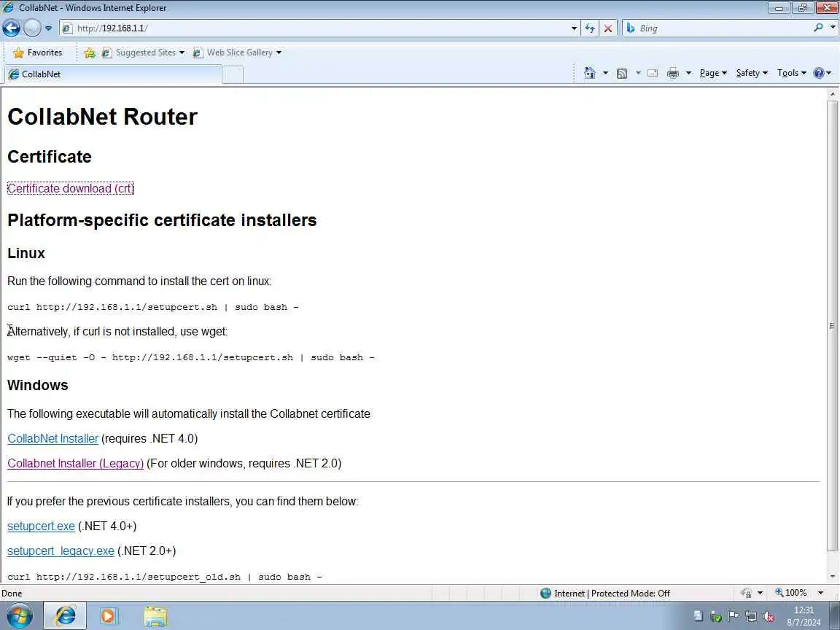Click the 100% zoom level button
The width and height of the screenshot is (840, 630).
click(790, 593)
